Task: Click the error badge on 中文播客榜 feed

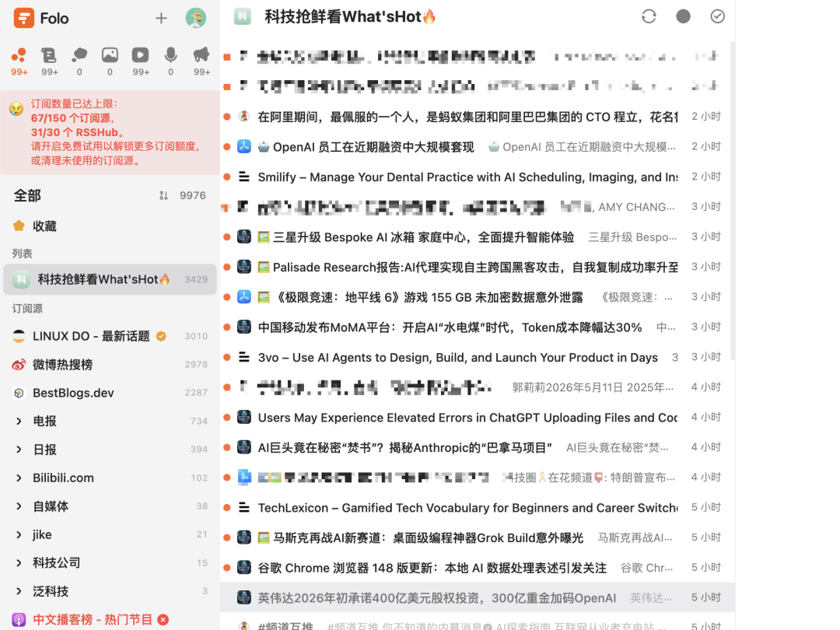Action: [x=163, y=620]
